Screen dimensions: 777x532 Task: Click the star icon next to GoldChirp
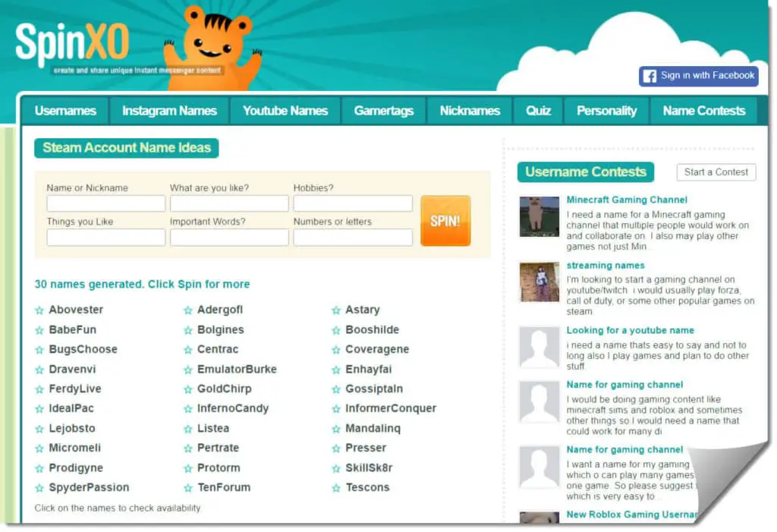(188, 389)
